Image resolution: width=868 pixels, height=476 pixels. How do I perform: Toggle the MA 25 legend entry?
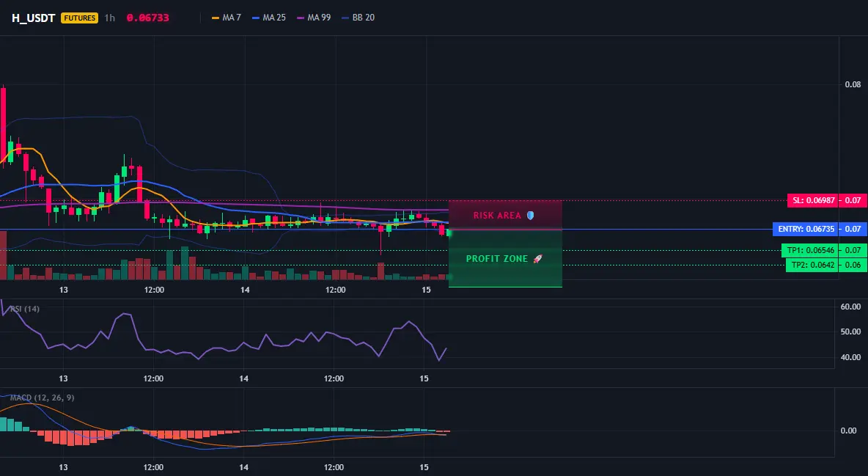(269, 18)
